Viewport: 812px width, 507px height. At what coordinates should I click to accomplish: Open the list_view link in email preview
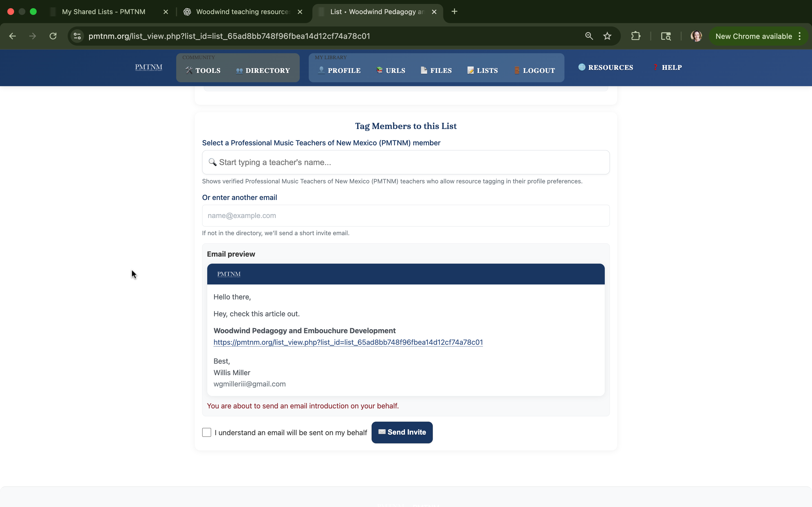pyautogui.click(x=348, y=342)
